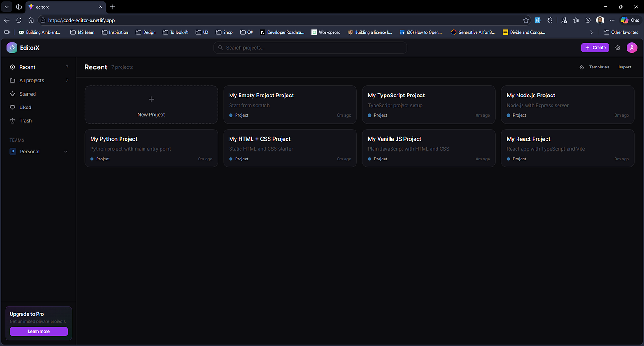The image size is (644, 346).
Task: Click the Search projects field
Action: click(310, 48)
